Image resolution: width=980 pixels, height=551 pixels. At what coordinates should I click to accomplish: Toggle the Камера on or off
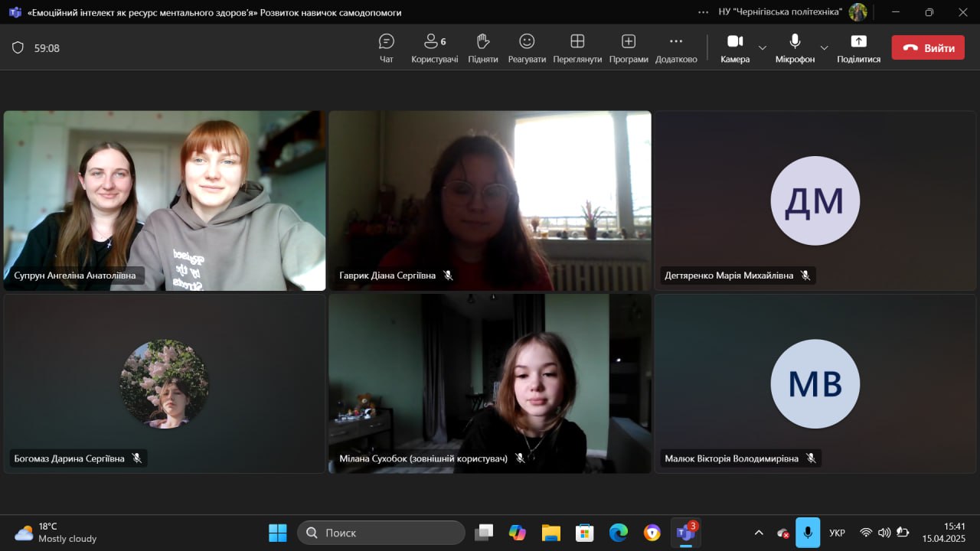point(735,47)
